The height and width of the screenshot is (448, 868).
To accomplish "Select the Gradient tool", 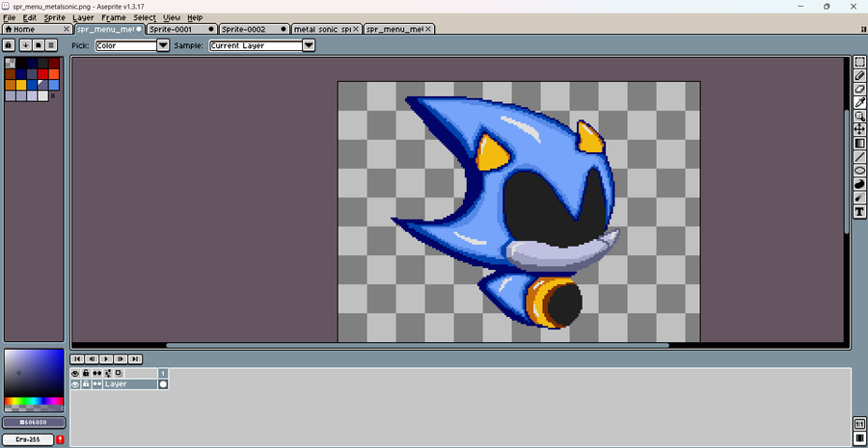I will 859,144.
